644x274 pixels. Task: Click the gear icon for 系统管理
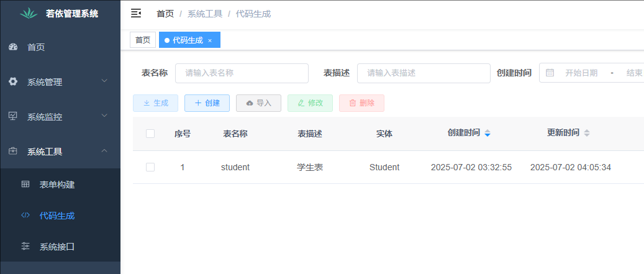pyautogui.click(x=13, y=81)
